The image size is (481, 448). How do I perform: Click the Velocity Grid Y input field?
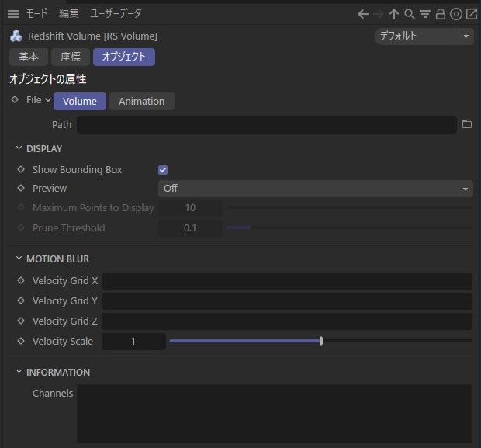[287, 301]
